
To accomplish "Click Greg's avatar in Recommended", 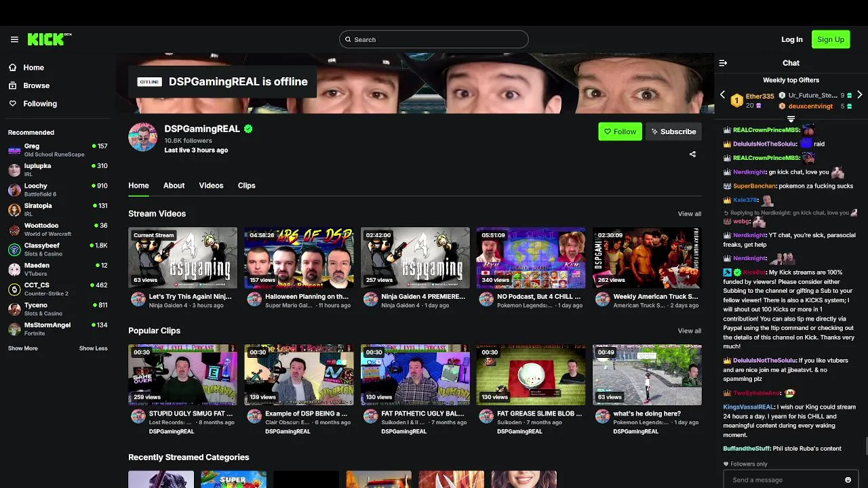I will click(x=14, y=150).
